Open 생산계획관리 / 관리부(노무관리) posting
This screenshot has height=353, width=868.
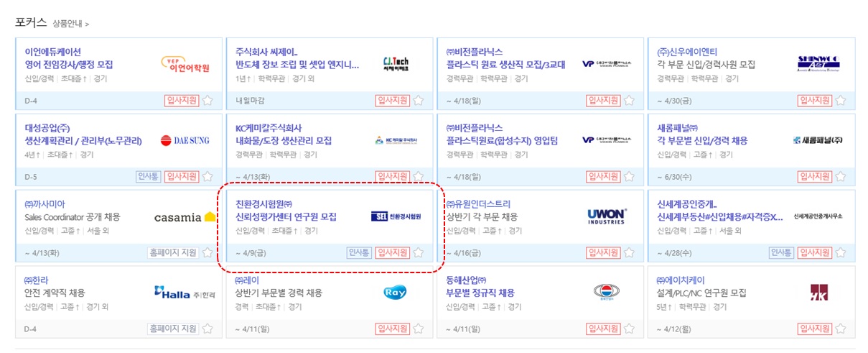tap(83, 141)
